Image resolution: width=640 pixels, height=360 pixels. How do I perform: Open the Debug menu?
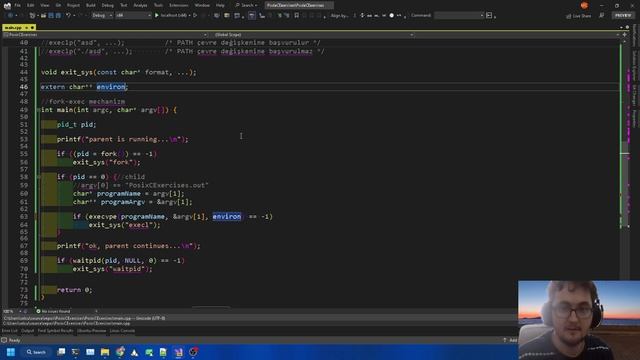(107, 5)
